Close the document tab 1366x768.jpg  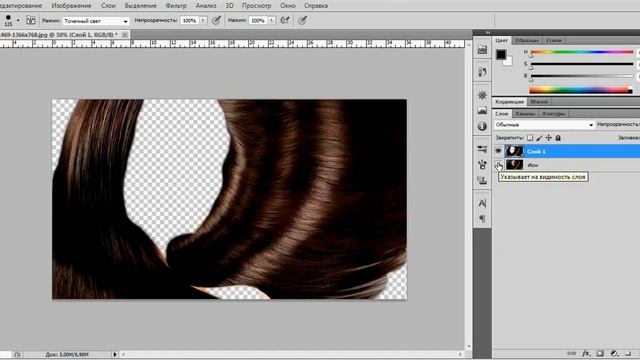(x=124, y=35)
